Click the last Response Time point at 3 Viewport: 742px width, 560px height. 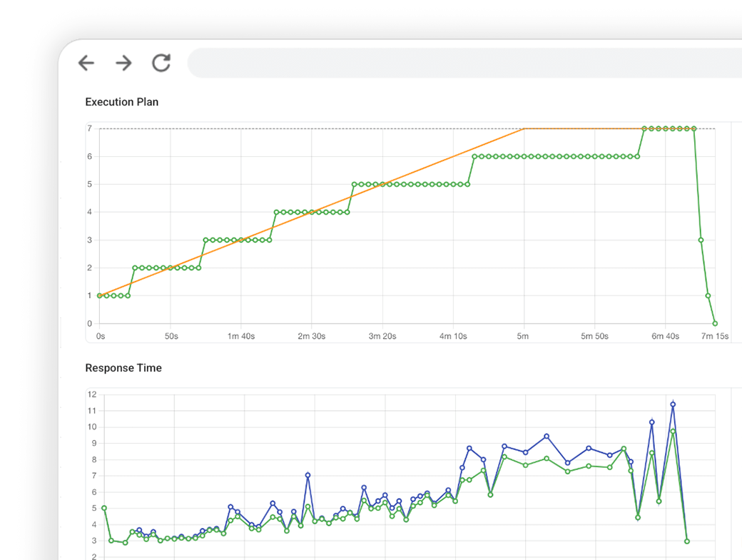tap(687, 541)
